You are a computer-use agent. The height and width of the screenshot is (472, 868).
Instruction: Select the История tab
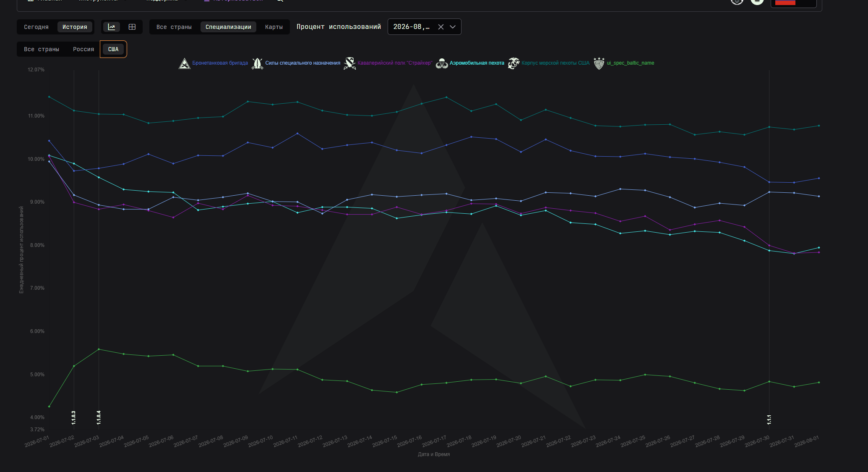point(75,27)
